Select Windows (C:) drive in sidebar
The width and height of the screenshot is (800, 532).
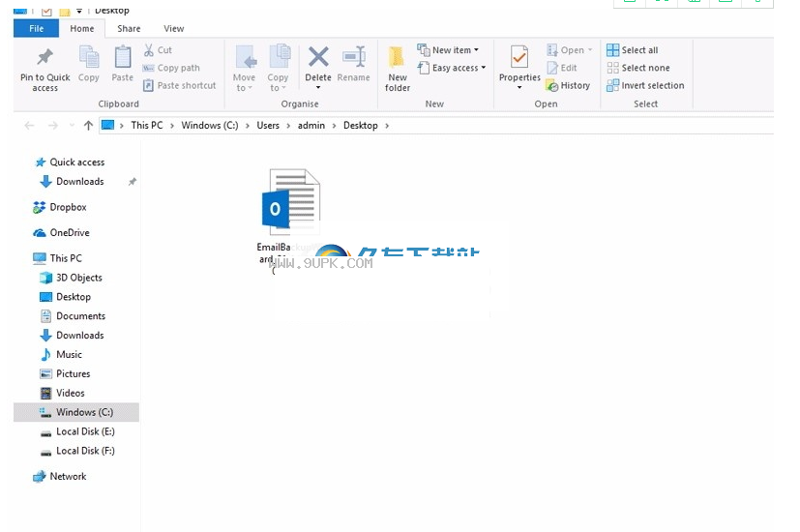[x=76, y=412]
